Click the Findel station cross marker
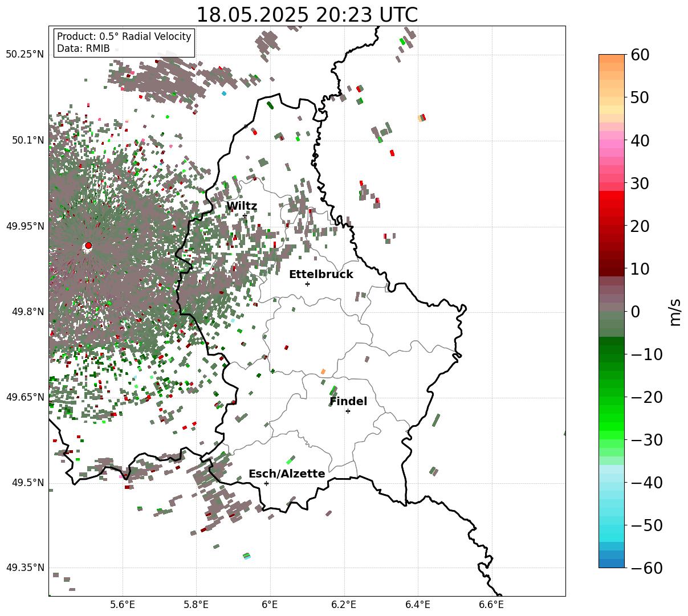Viewport: 688px width, 616px height. (x=348, y=411)
